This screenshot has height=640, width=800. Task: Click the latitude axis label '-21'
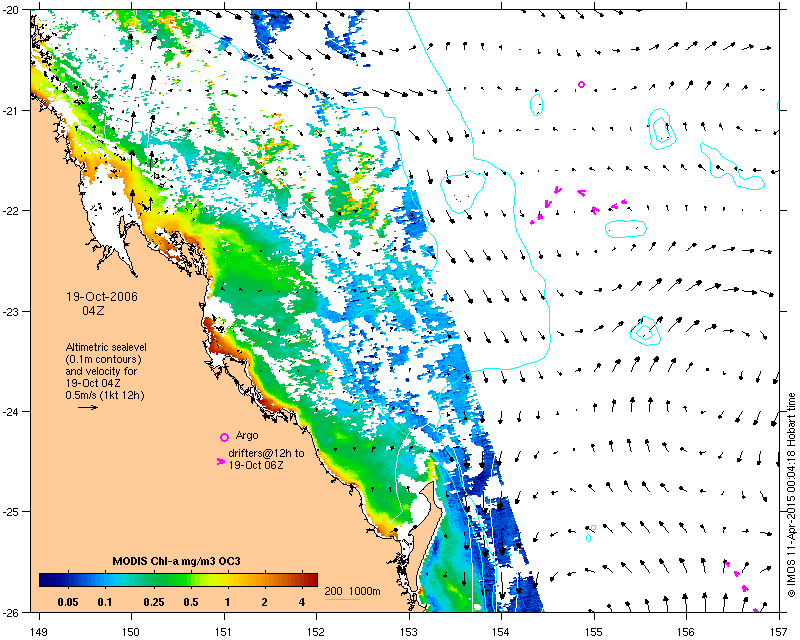coord(10,111)
